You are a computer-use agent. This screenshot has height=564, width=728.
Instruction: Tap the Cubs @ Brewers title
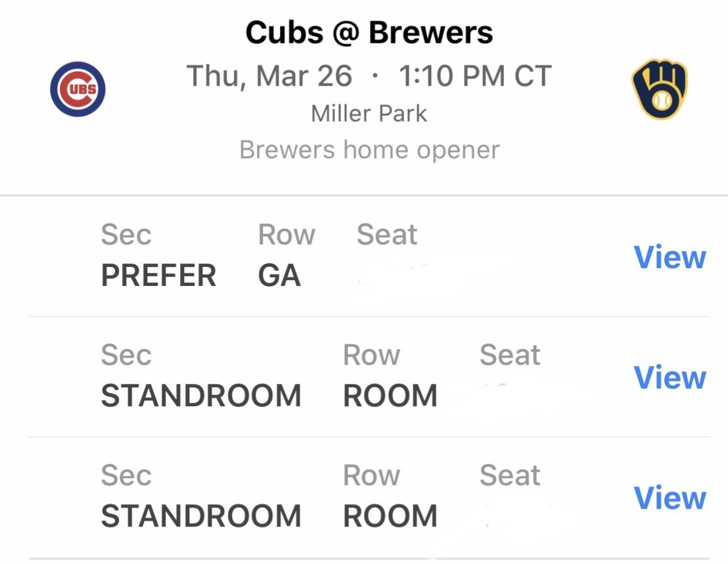click(369, 33)
